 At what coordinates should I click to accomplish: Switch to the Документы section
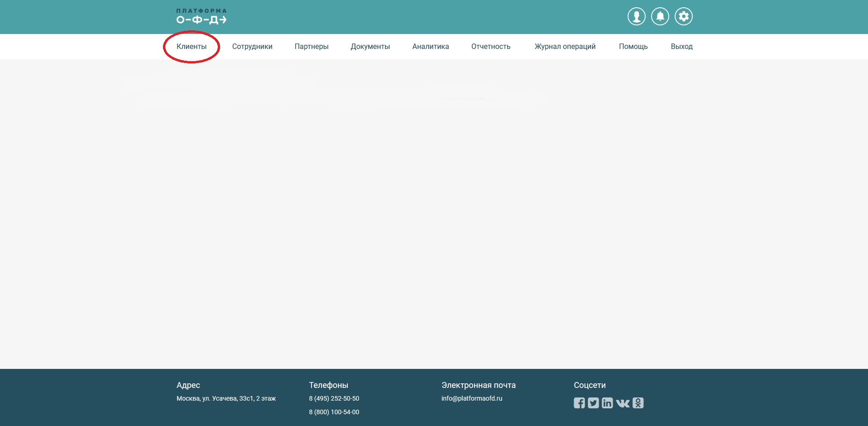(x=370, y=47)
